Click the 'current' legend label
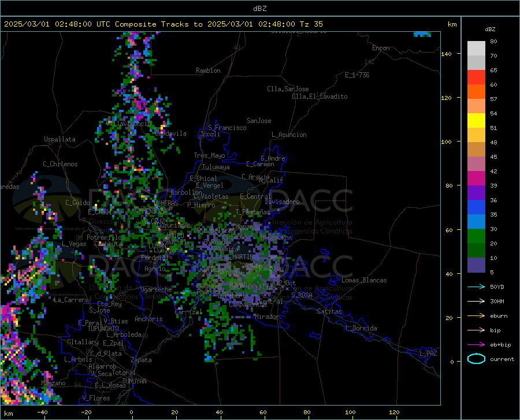The image size is (520, 420). click(502, 359)
